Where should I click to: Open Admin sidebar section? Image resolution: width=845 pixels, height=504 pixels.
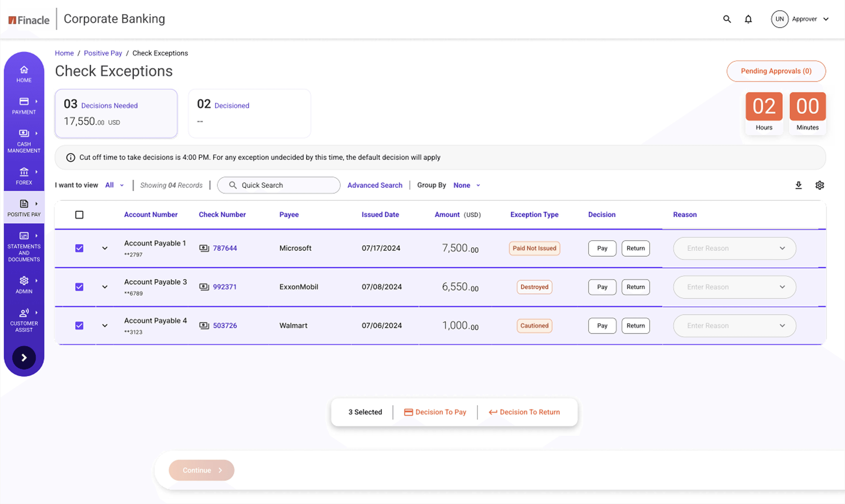24,285
